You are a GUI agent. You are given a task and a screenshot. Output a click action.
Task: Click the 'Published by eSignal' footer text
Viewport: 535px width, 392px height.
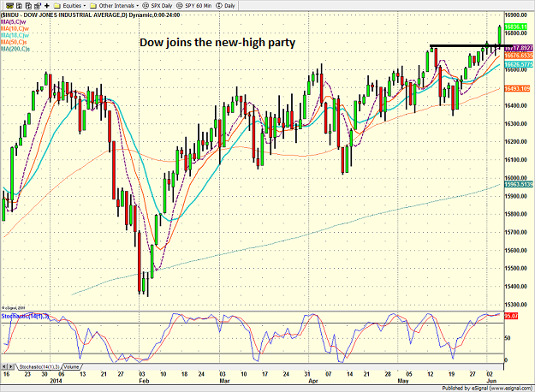pyautogui.click(x=487, y=389)
